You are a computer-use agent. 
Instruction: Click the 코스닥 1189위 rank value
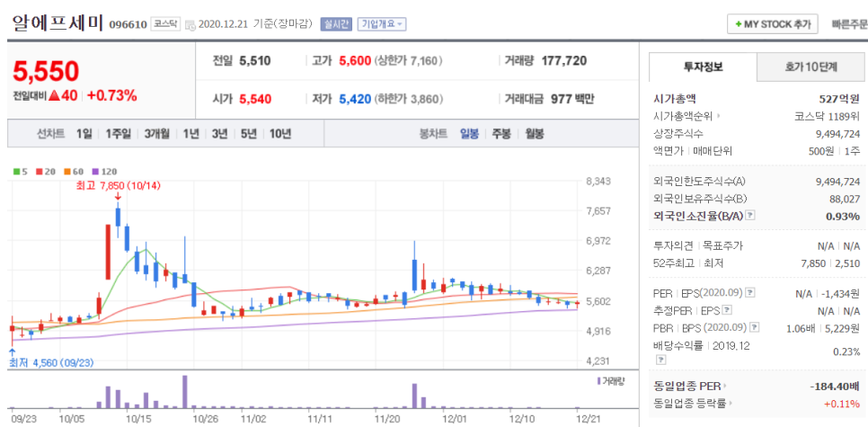click(x=827, y=116)
